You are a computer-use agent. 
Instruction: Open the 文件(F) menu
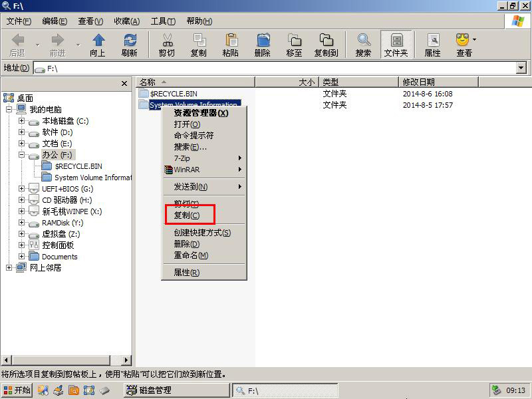(19, 21)
